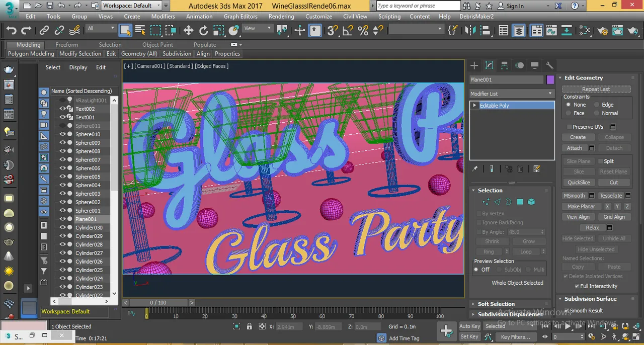
Task: Uncheck the Full Interactivity checkbox
Action: coord(577,286)
